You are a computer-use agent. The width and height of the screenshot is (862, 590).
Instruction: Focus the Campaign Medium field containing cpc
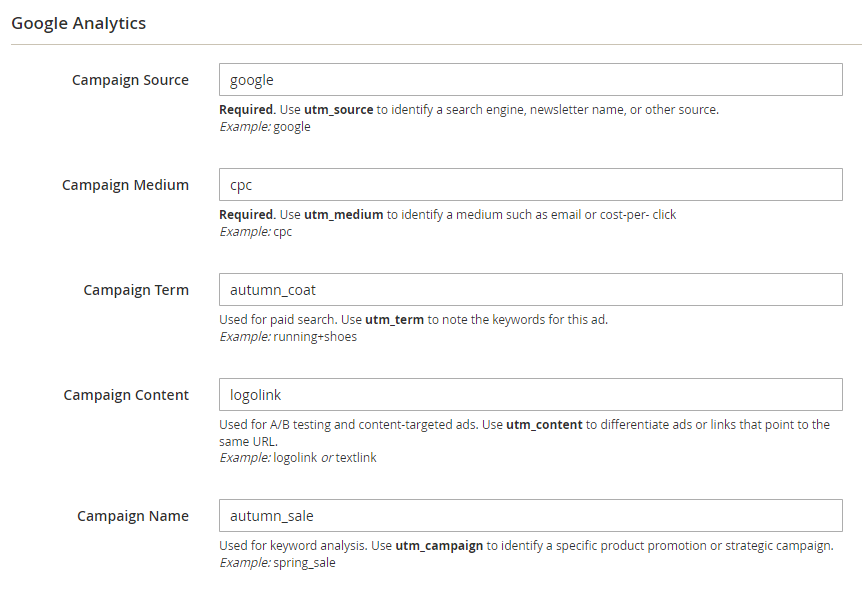point(531,185)
